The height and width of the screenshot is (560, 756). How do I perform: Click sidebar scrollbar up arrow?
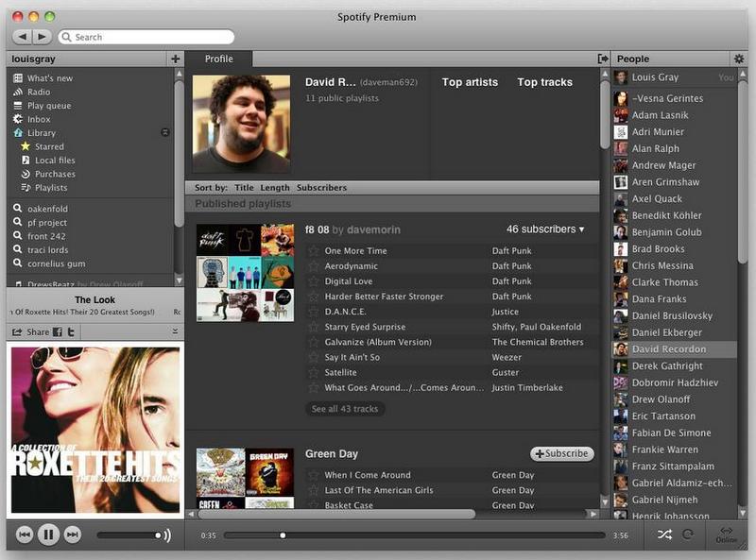tap(179, 74)
